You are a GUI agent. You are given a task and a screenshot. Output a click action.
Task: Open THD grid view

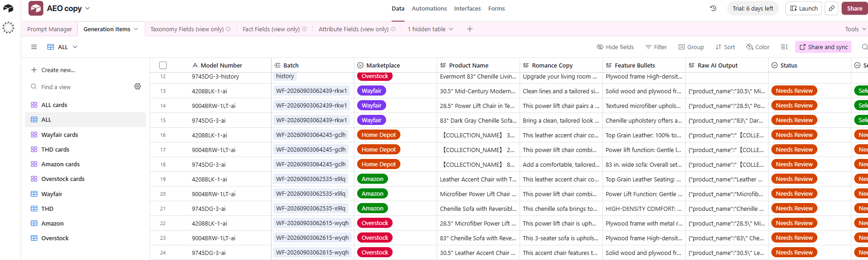[85, 209]
